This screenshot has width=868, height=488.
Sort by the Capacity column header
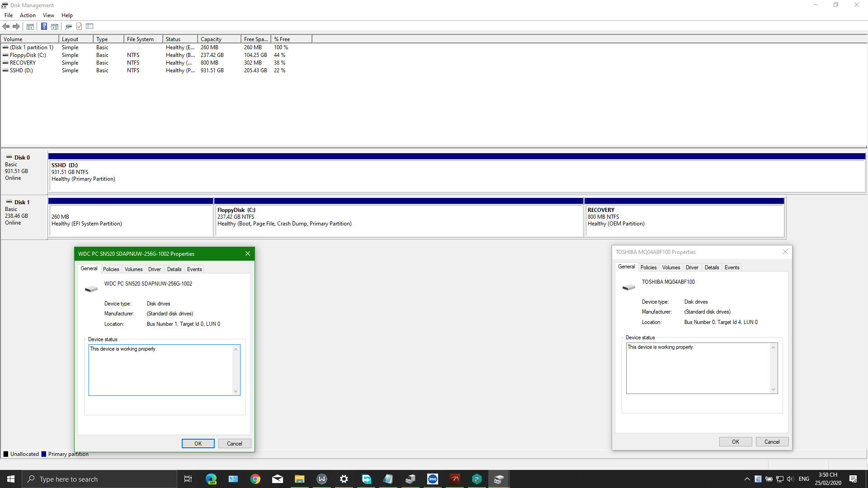[x=219, y=39]
